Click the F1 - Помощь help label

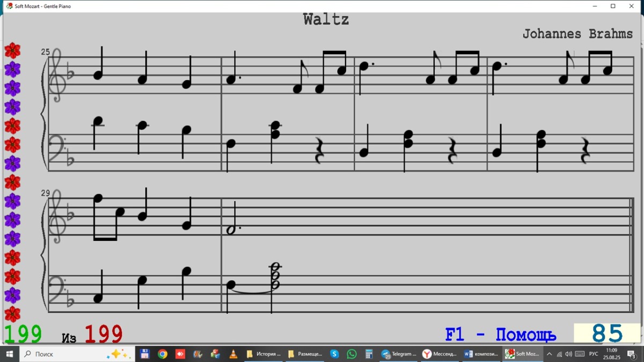click(500, 335)
